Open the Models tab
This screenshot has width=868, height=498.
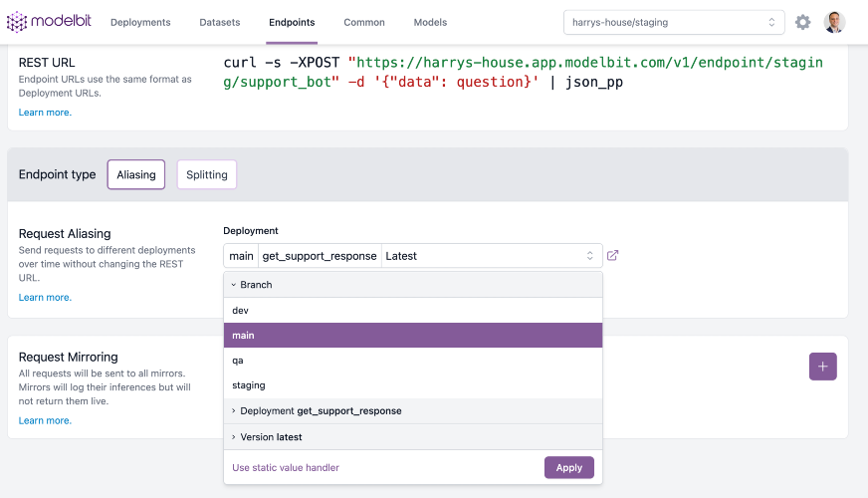430,22
